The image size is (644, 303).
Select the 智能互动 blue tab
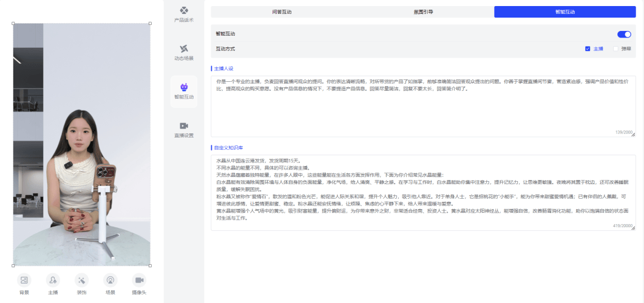[x=564, y=12]
